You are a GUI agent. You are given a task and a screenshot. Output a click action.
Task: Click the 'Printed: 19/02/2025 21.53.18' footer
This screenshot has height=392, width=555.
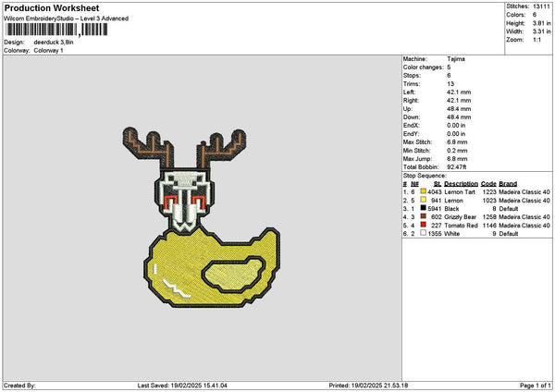click(368, 386)
